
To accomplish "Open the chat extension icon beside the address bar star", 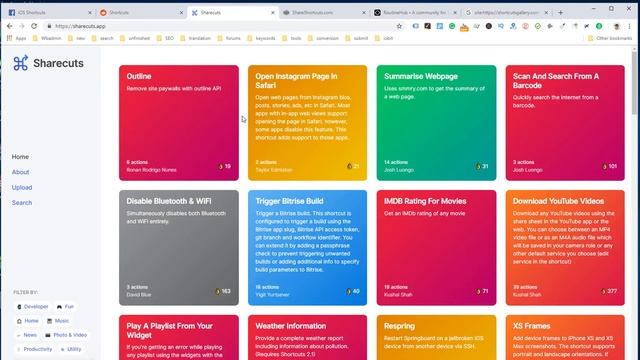I will pos(416,26).
